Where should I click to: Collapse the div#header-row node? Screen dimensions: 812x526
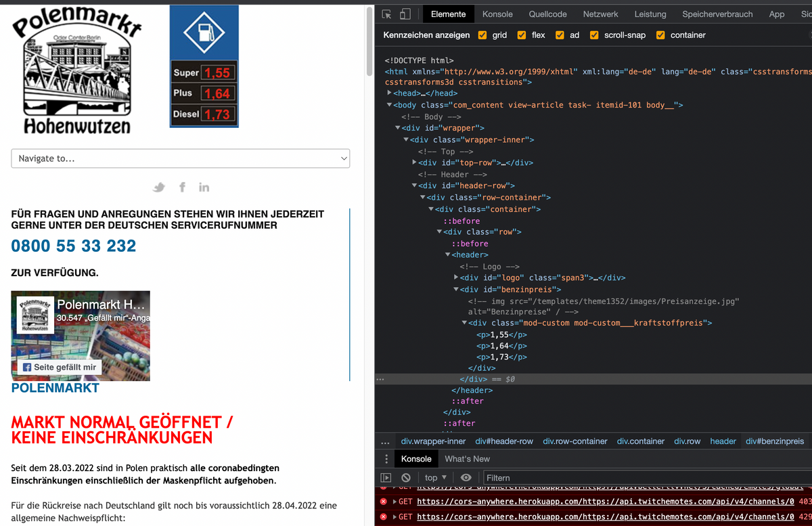coord(414,185)
